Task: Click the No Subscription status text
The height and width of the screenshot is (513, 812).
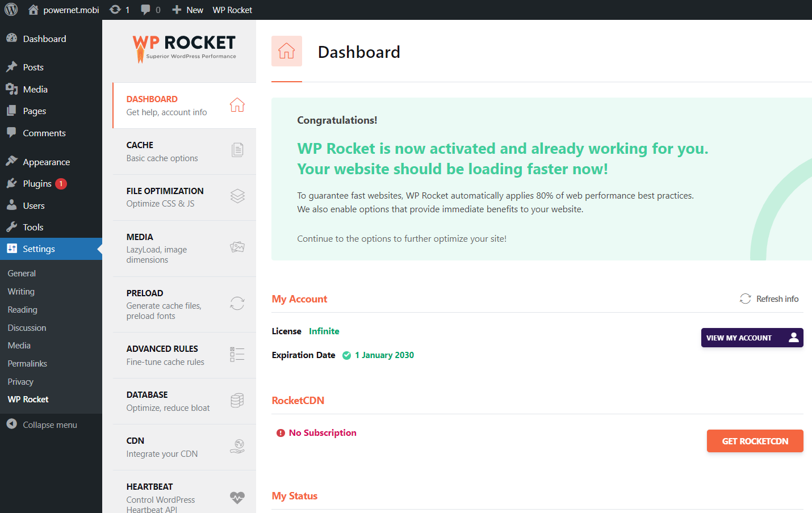Action: click(323, 432)
